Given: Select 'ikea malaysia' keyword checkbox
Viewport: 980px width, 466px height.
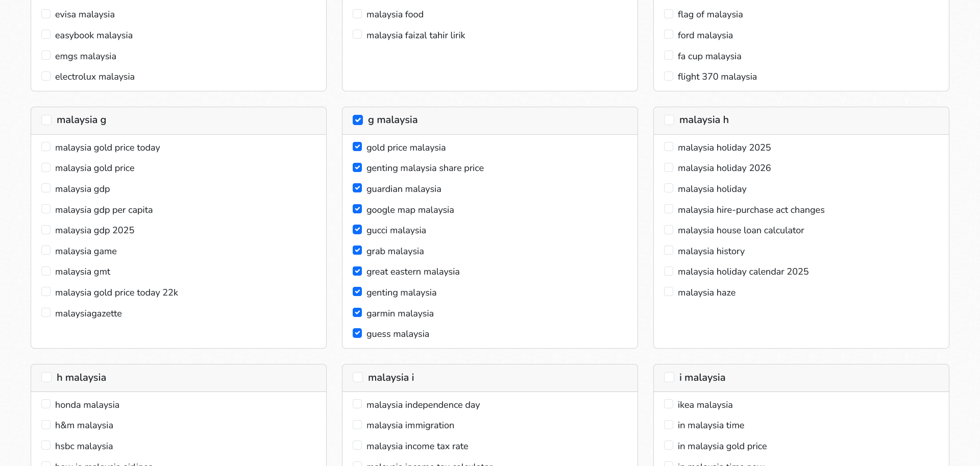Looking at the screenshot, I should point(669,404).
